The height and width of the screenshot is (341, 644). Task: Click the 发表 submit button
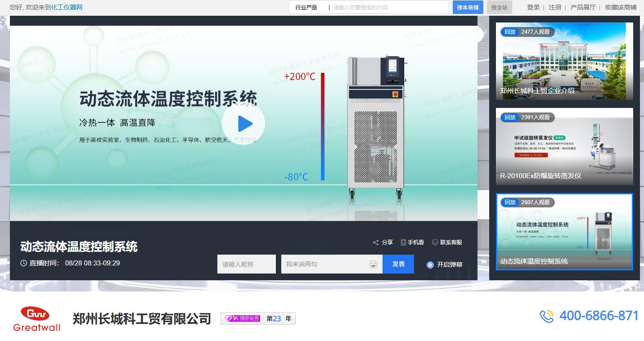click(398, 264)
